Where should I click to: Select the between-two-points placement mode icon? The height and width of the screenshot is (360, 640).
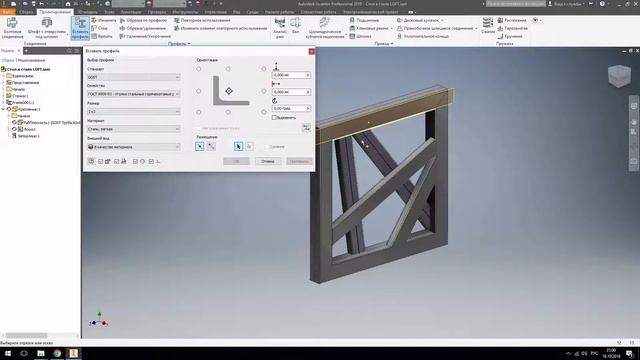tap(211, 146)
